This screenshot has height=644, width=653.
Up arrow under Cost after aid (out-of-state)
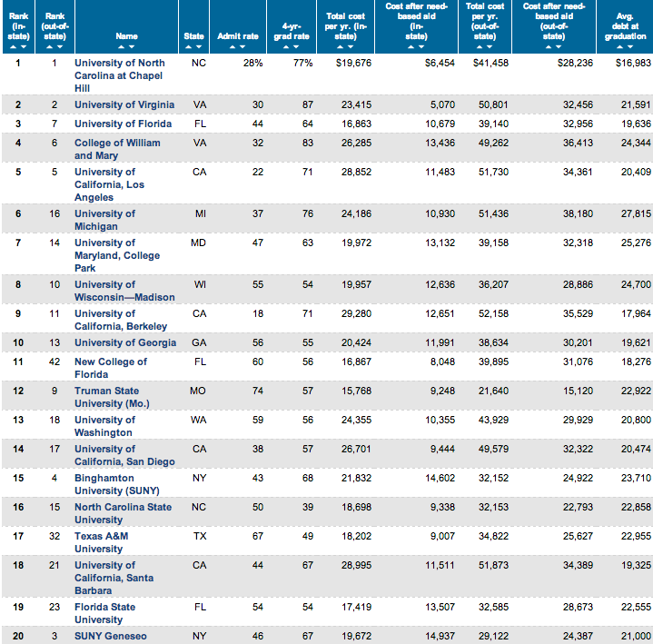point(549,47)
